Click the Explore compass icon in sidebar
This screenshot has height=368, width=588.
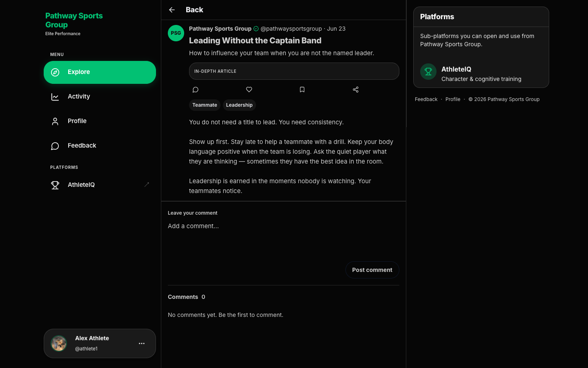55,72
